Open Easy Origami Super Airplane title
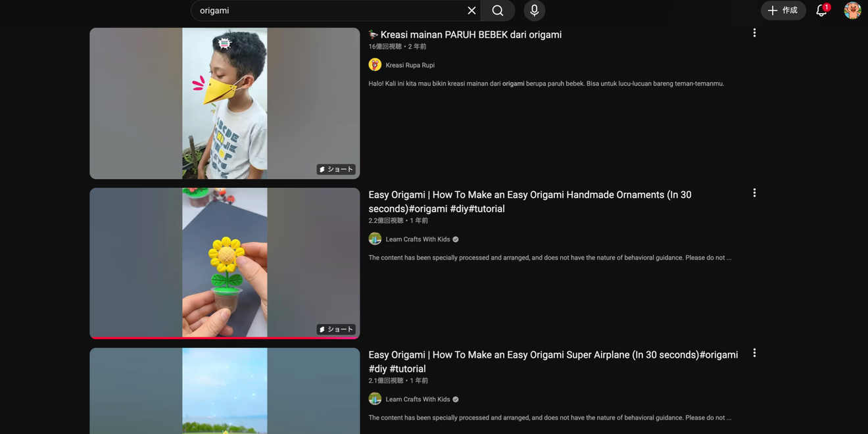 tap(553, 362)
